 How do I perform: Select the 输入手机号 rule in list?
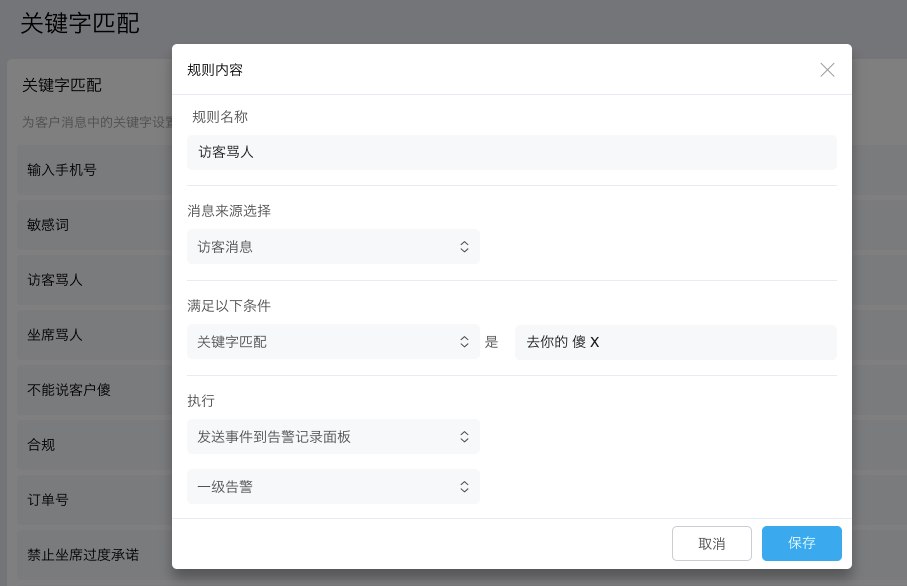[62, 170]
